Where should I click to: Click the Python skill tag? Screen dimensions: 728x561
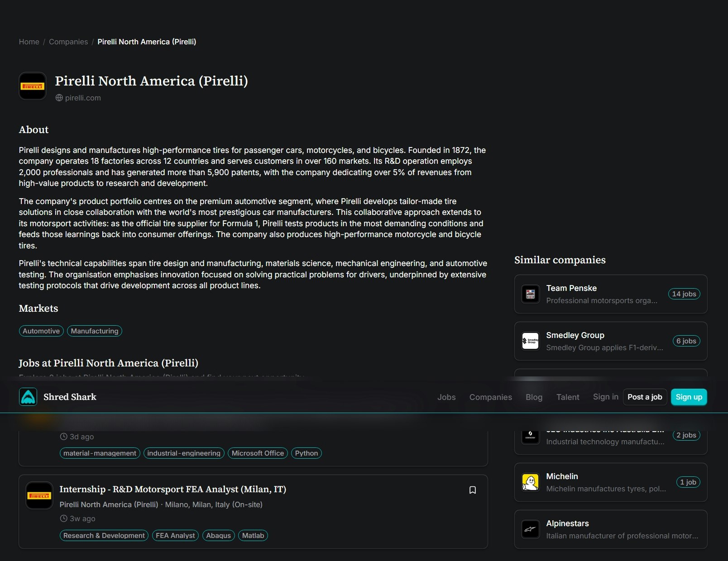pyautogui.click(x=307, y=453)
